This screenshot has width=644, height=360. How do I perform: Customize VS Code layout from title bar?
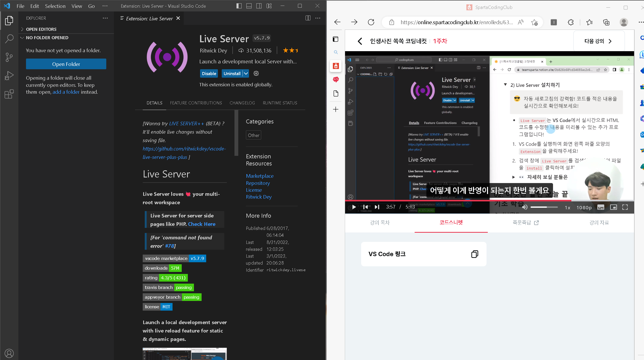(x=269, y=6)
